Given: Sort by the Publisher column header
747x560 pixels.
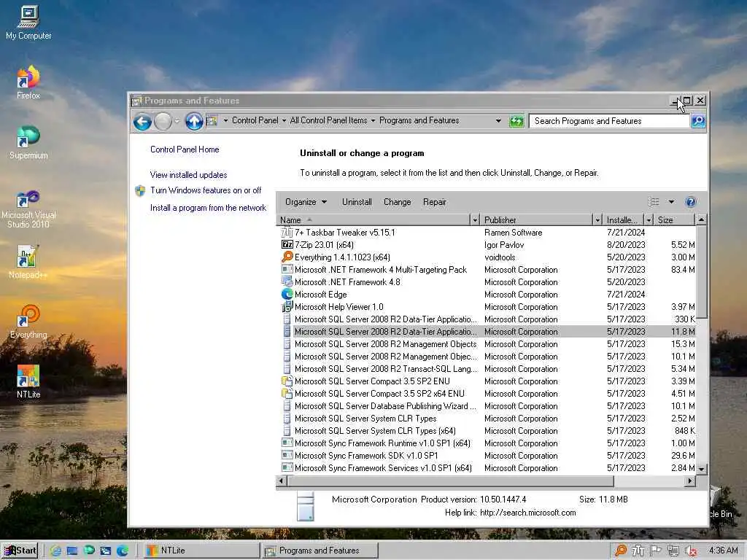Looking at the screenshot, I should 537,220.
